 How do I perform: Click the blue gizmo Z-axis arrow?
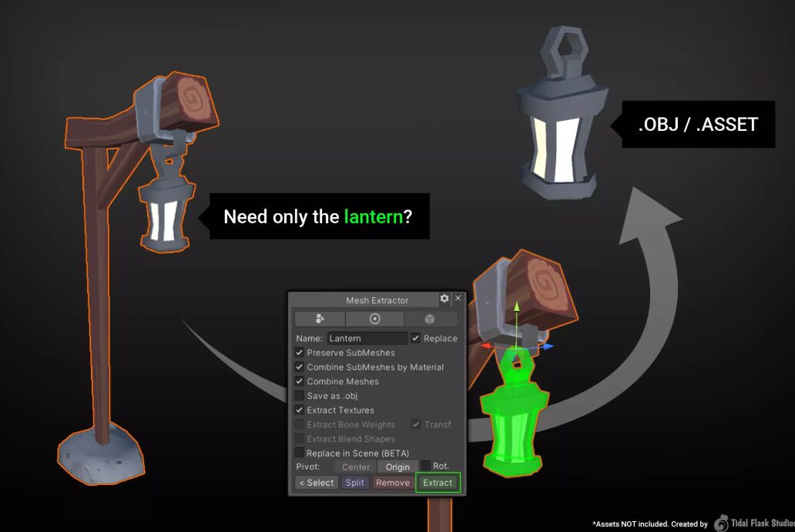point(547,347)
